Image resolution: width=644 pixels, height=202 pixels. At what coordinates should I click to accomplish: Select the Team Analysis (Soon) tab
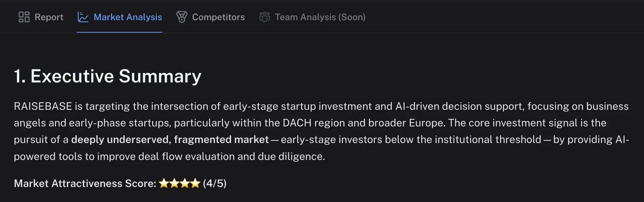point(320,17)
